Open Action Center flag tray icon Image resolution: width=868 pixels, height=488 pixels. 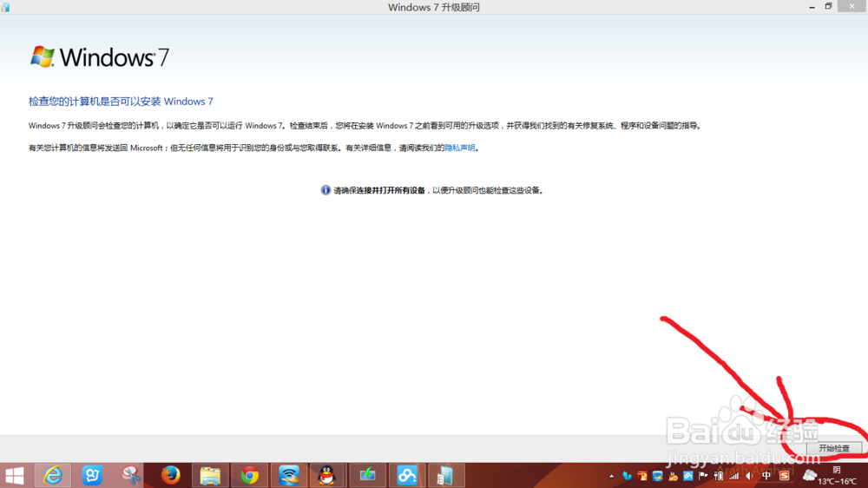coord(703,476)
